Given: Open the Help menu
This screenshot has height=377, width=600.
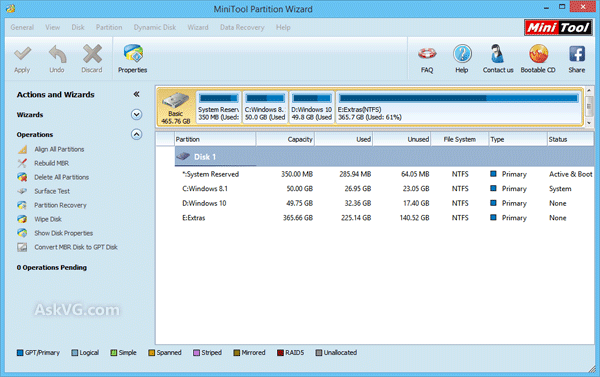Looking at the screenshot, I should tap(283, 28).
